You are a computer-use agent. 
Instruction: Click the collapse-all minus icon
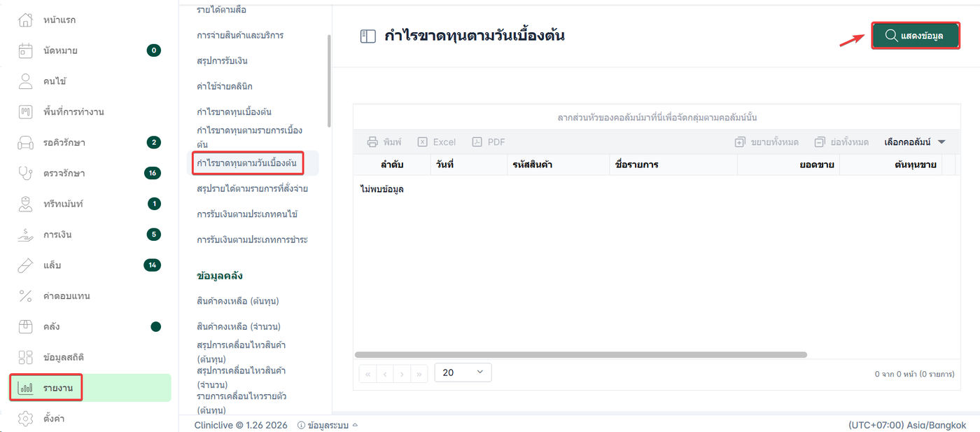click(820, 142)
